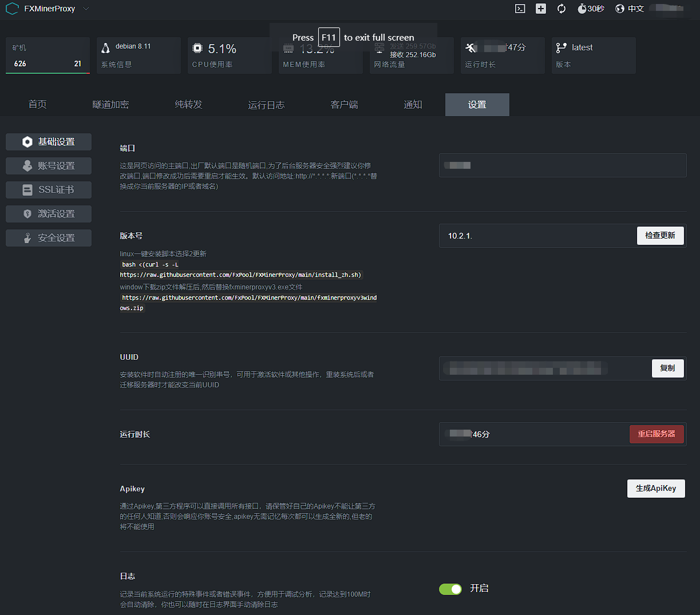Image resolution: width=700 pixels, height=615 pixels.
Task: Expand the dropdown arrow beside FXMinerProxy title
Action: coord(86,9)
